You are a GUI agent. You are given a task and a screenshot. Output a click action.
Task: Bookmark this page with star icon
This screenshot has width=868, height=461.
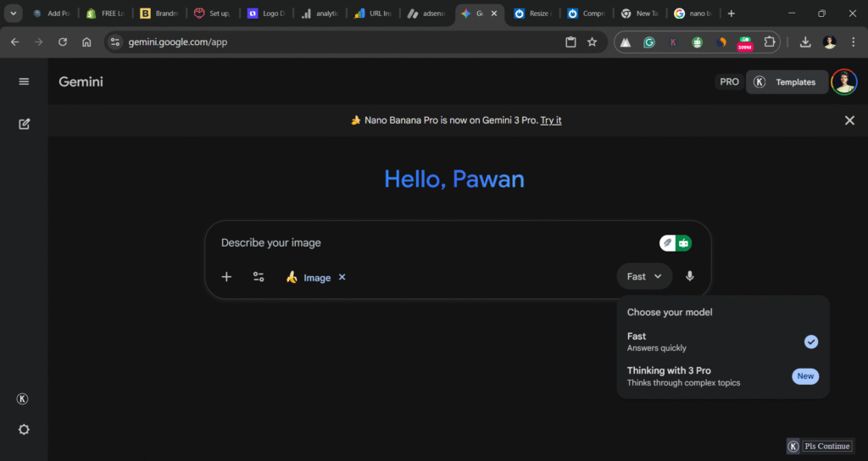[592, 42]
